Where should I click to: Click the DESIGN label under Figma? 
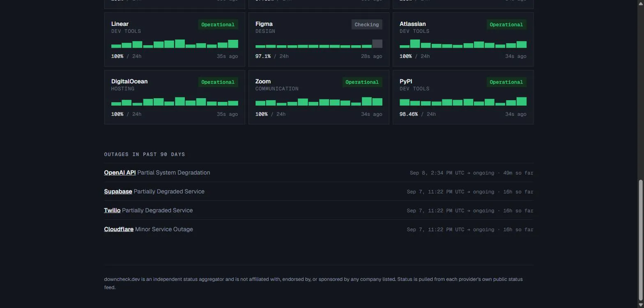pyautogui.click(x=265, y=31)
